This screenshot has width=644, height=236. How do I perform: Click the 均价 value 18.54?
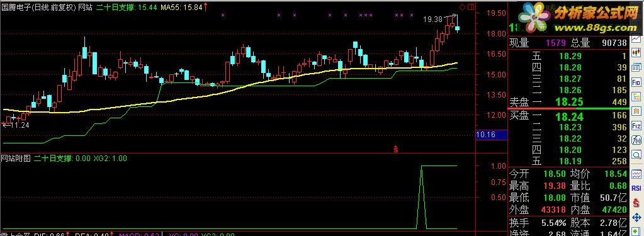coord(616,174)
